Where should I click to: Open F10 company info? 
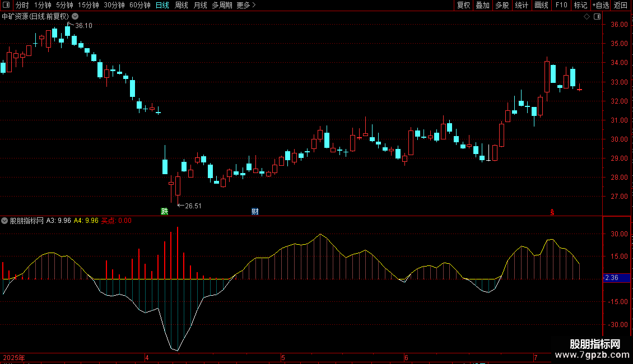point(561,5)
